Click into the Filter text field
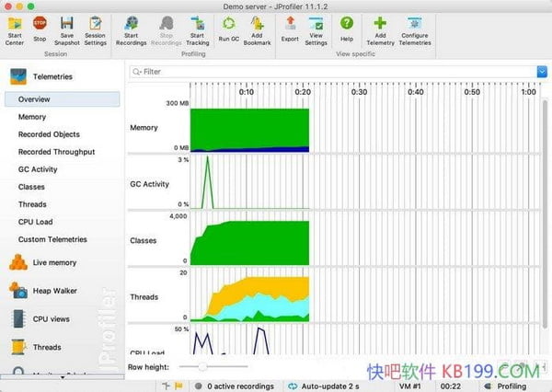Image resolution: width=552 pixels, height=392 pixels. click(331, 71)
